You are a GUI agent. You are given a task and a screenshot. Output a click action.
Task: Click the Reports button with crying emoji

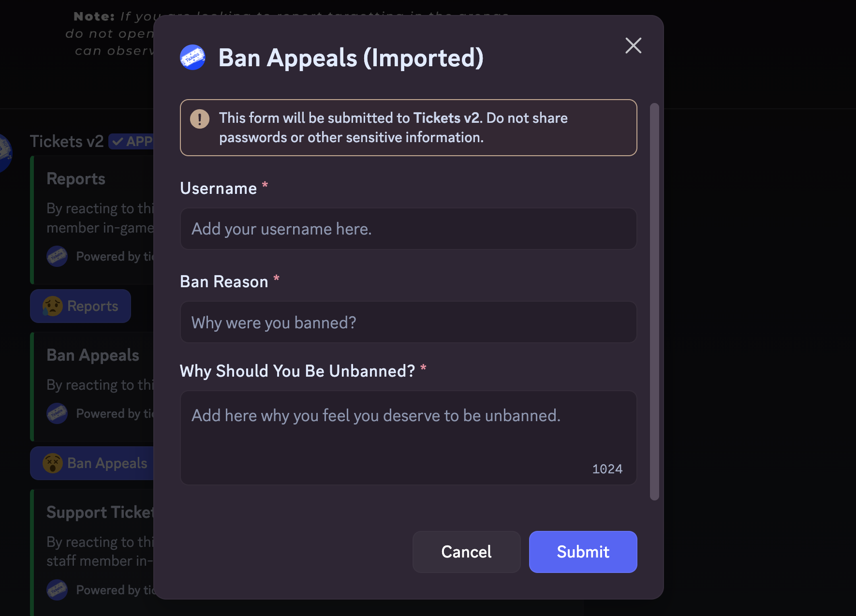coord(81,306)
